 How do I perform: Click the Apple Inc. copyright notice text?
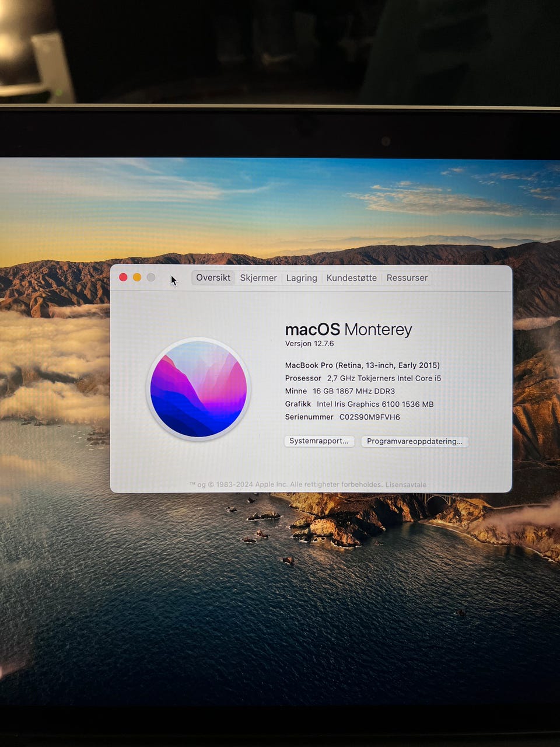click(x=286, y=485)
